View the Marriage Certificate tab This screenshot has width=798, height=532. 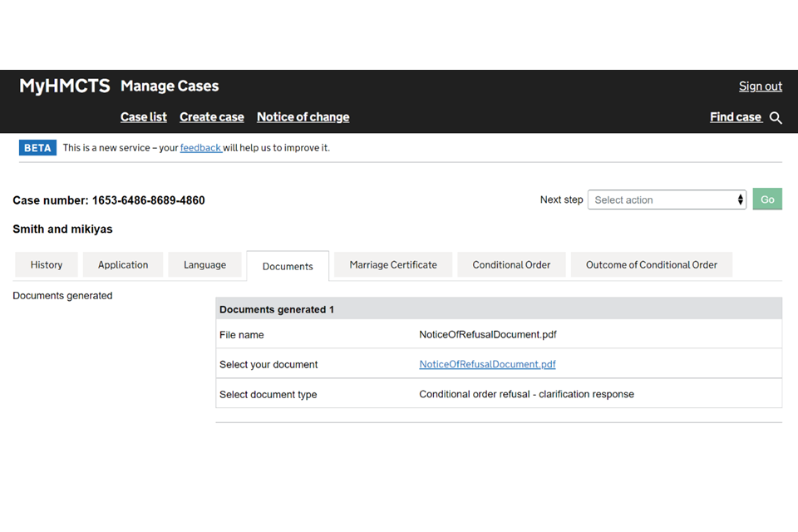[x=393, y=264]
